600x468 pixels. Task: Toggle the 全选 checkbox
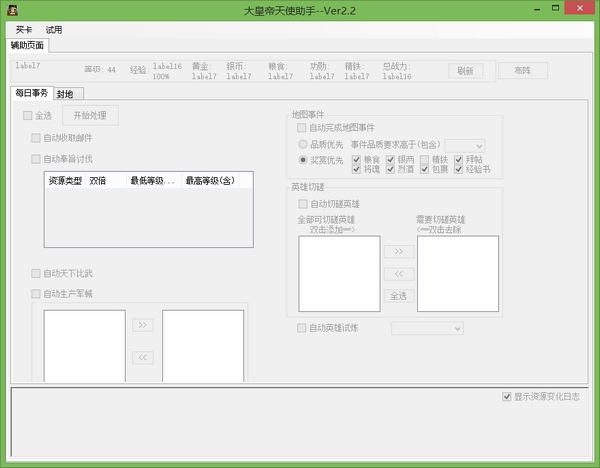[28, 116]
